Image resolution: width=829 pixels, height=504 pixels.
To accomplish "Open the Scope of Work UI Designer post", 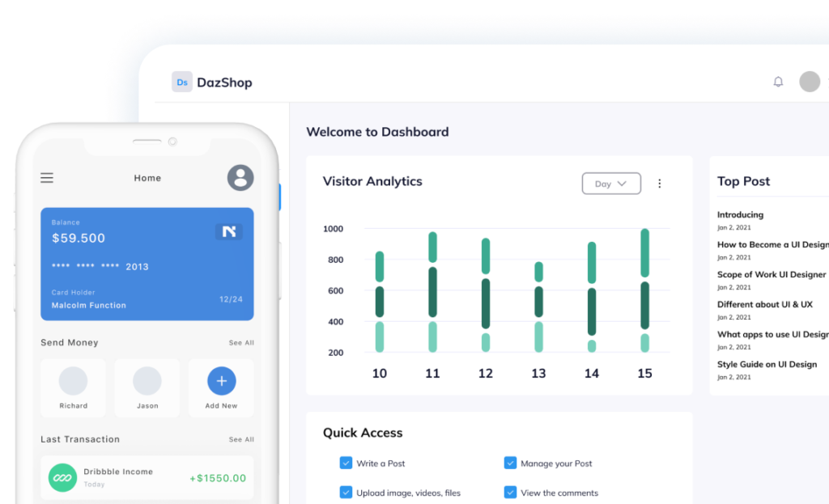I will 772,275.
